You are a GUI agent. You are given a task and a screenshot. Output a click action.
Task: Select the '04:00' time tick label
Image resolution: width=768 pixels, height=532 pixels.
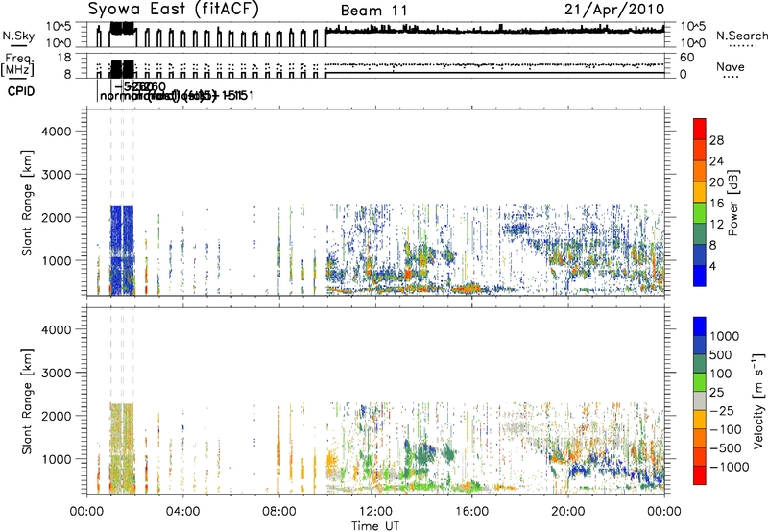(182, 512)
